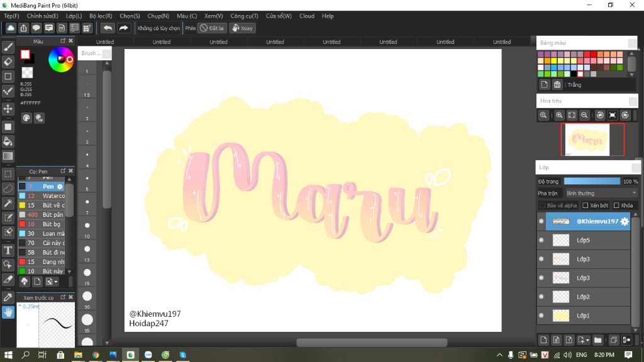Click the navigator canvas thumbnail

pos(587,140)
